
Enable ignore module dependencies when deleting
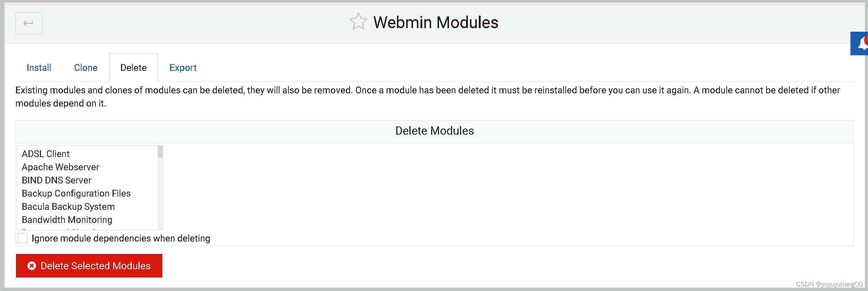point(22,238)
